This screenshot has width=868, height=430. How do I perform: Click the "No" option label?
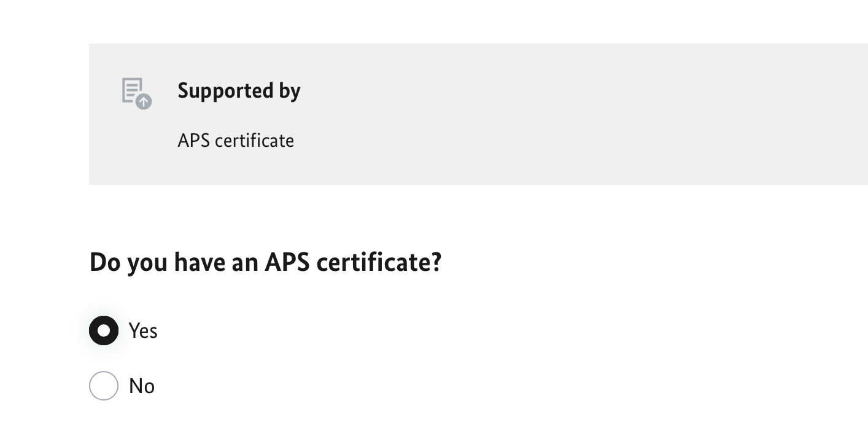[x=142, y=386]
